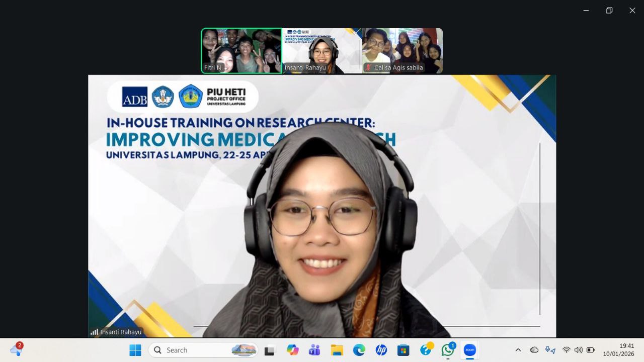
Task: Launch the HP app from the taskbar
Action: pyautogui.click(x=381, y=350)
